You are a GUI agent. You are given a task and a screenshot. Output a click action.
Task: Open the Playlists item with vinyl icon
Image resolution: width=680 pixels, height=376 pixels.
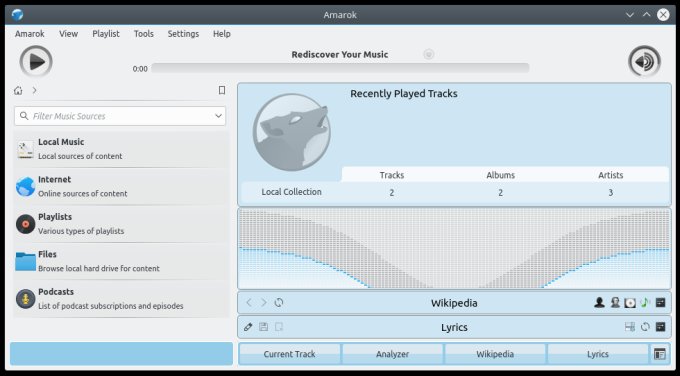coord(121,224)
